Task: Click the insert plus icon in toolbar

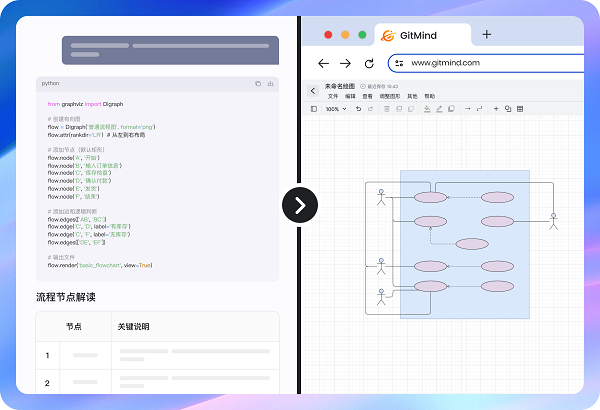Action: click(x=494, y=109)
